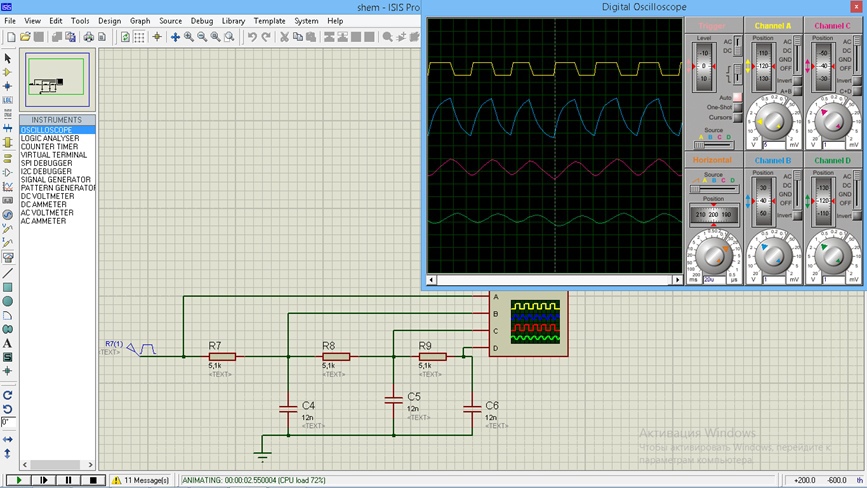Select the 2D text 'A' tool
Image resolution: width=867 pixels, height=488 pixels.
pos(8,343)
